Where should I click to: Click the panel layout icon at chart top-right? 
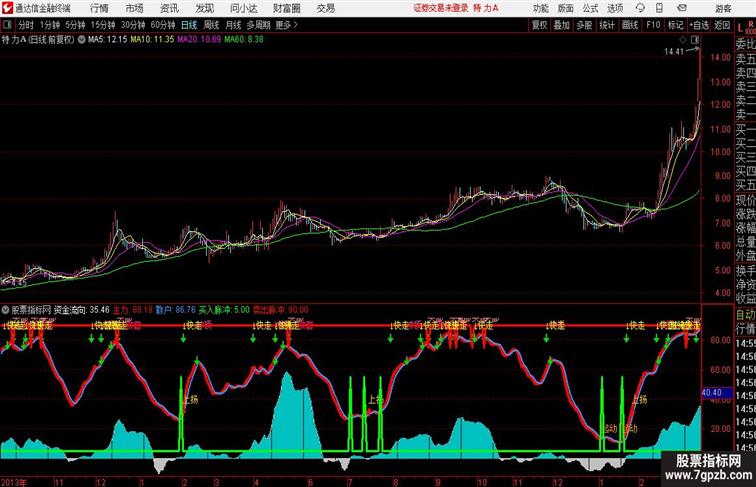point(694,40)
